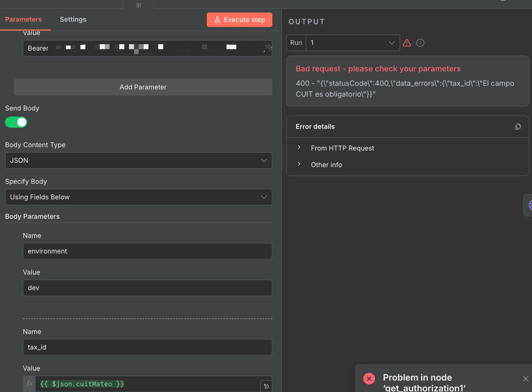This screenshot has height=392, width=532.
Task: Select the Parameters tab
Action: point(24,20)
